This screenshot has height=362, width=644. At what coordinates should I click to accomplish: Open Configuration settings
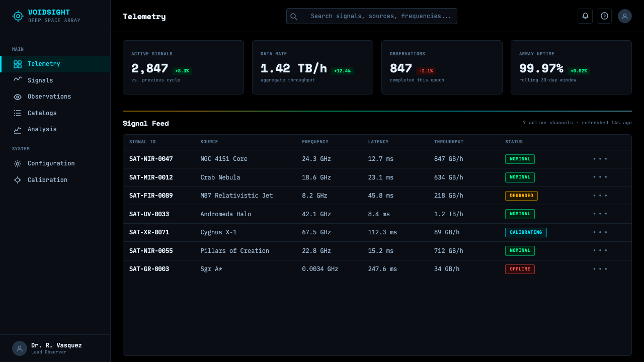pyautogui.click(x=55, y=163)
